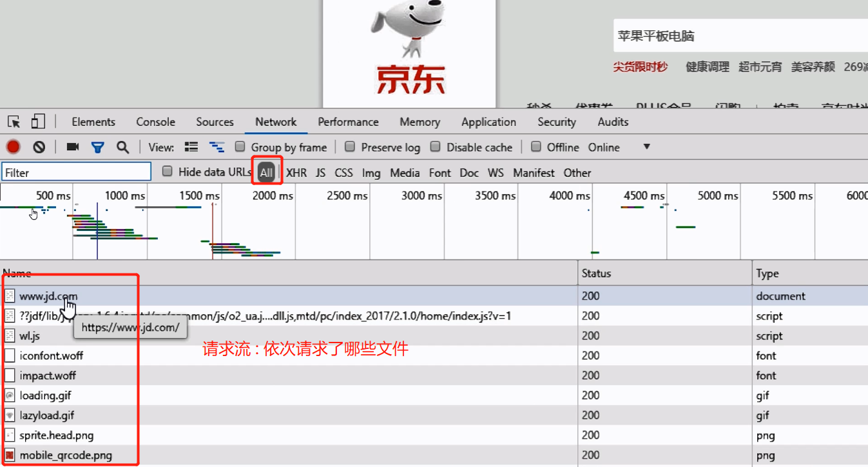This screenshot has height=467, width=868.
Task: Toggle the blue filter funnel icon
Action: click(97, 147)
